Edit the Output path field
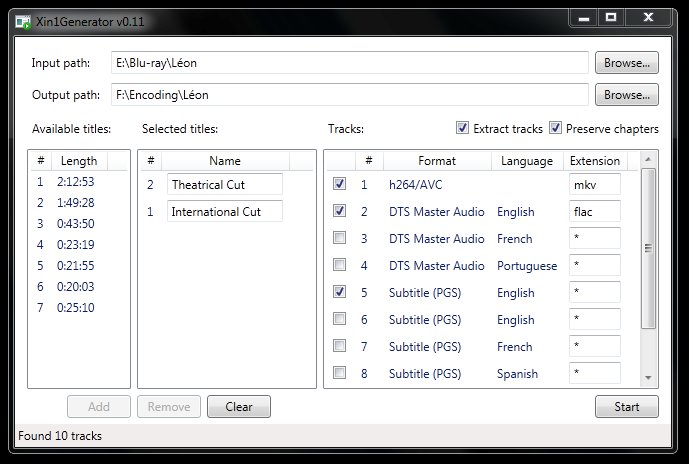 [x=349, y=95]
